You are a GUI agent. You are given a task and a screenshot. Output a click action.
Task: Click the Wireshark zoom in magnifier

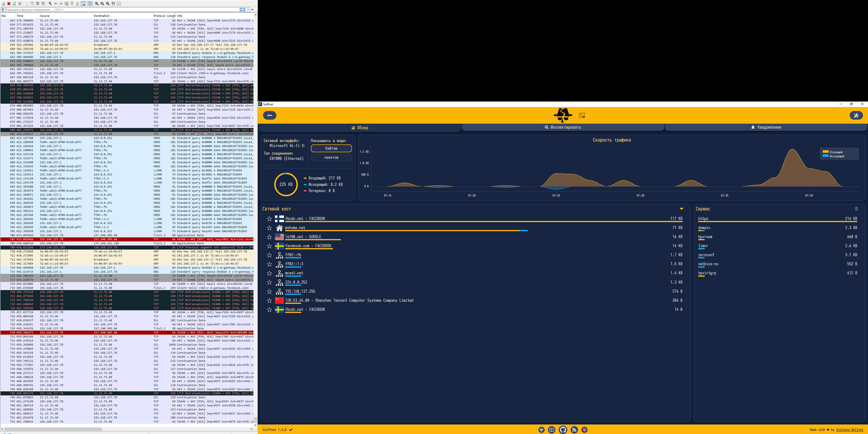coord(97,3)
